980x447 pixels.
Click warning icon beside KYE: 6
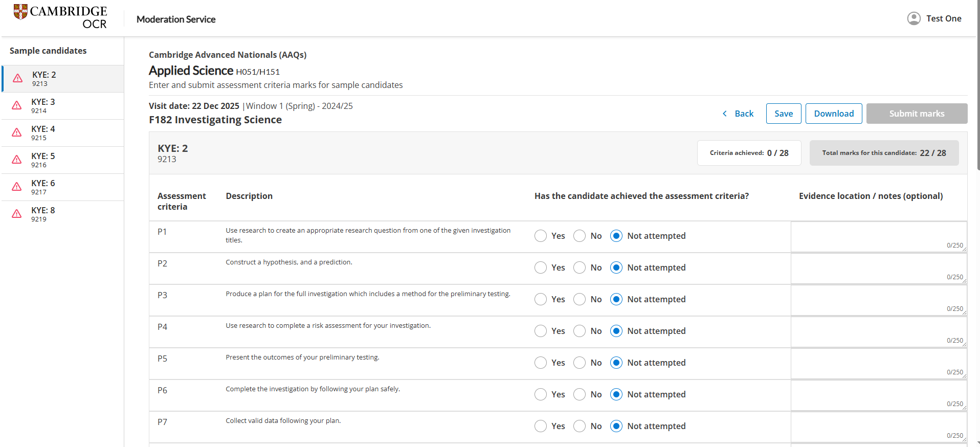tap(17, 187)
